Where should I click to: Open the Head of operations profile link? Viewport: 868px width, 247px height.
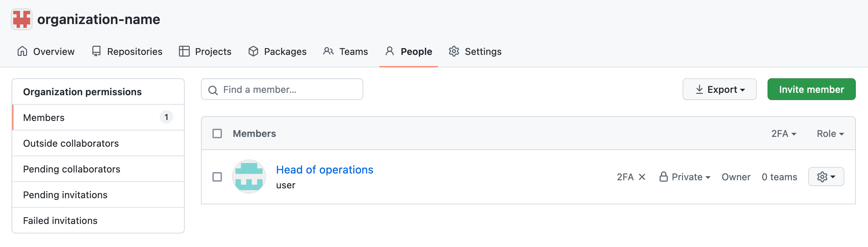point(324,169)
